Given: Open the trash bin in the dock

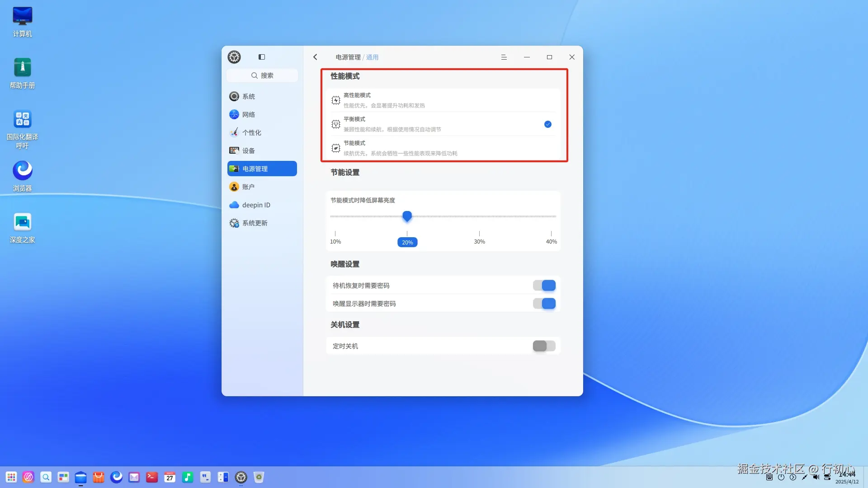Looking at the screenshot, I should tap(259, 477).
